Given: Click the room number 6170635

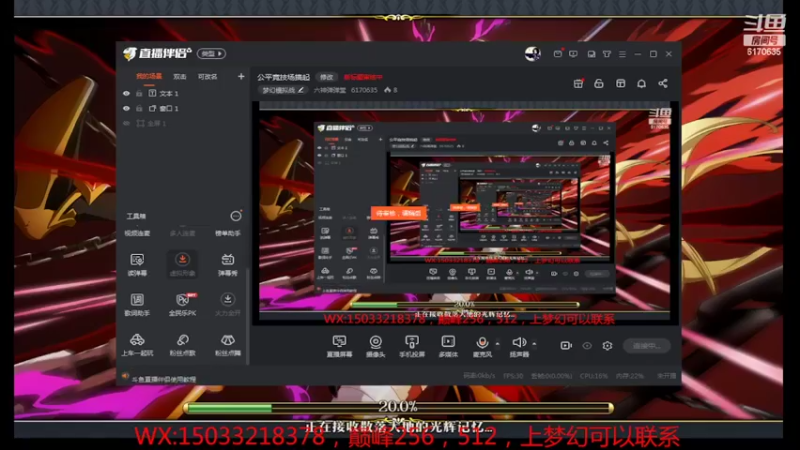Looking at the screenshot, I should pyautogui.click(x=364, y=90).
